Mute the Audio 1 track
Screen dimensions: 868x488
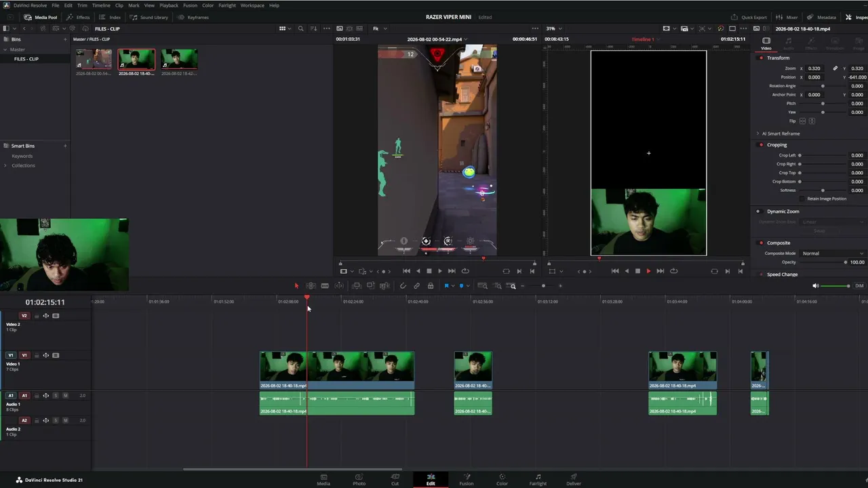point(65,395)
